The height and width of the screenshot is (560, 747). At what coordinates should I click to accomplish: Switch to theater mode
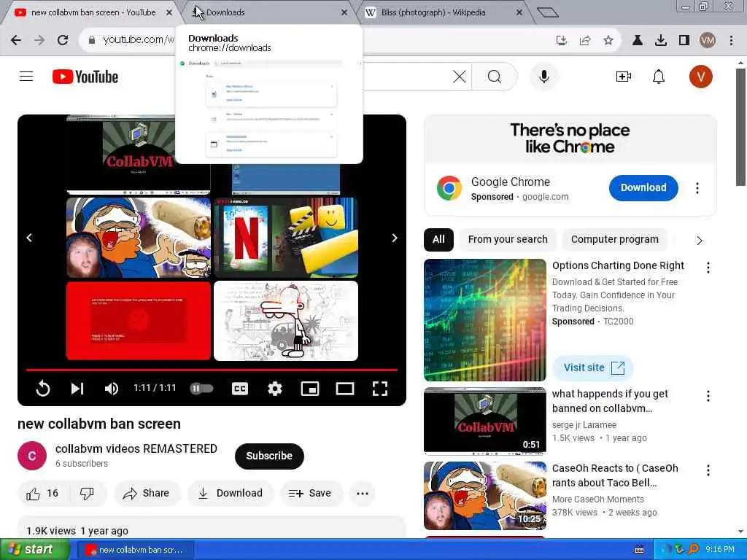[345, 389]
